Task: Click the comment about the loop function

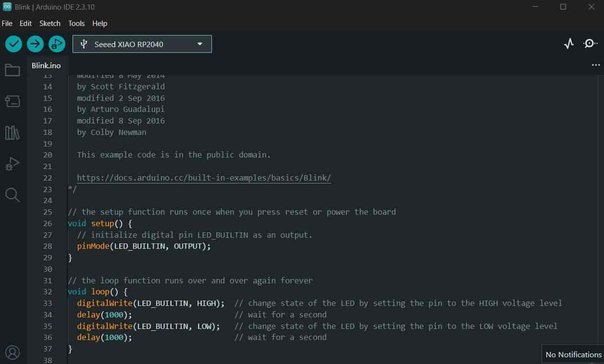Action: pyautogui.click(x=190, y=280)
